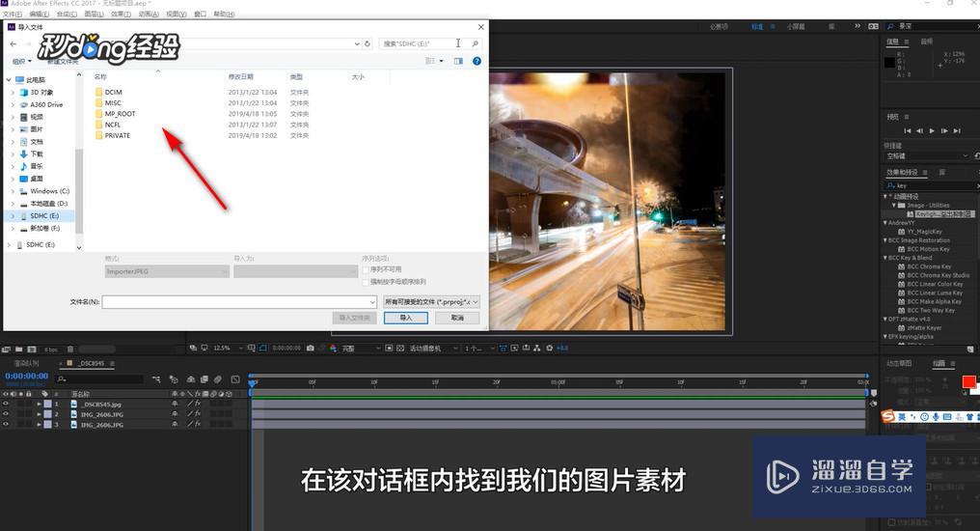
Task: Open file dialog help question mark
Action: pos(476,61)
